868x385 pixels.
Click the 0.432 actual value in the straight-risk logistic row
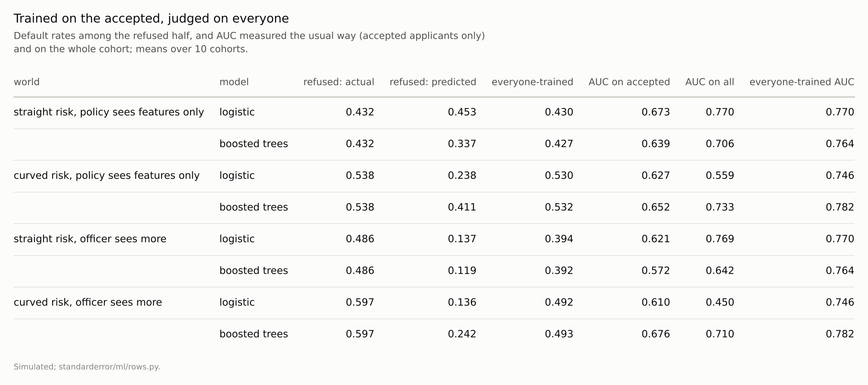point(360,112)
